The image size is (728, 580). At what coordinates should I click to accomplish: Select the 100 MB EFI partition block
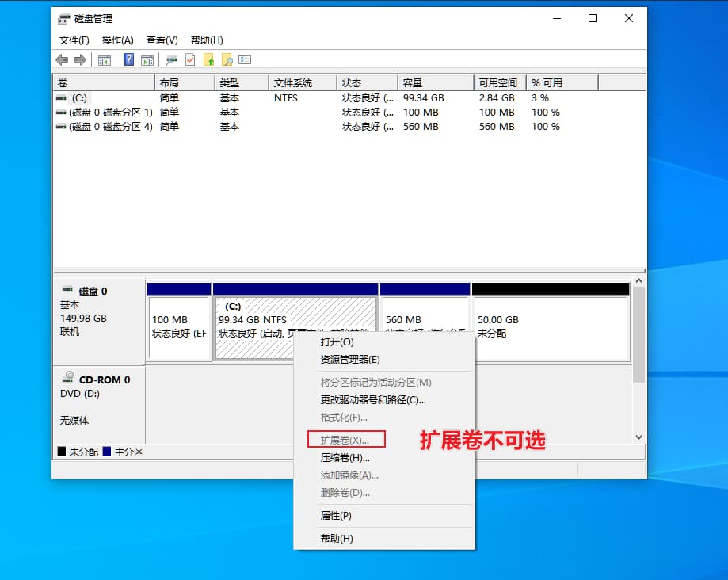click(x=179, y=322)
